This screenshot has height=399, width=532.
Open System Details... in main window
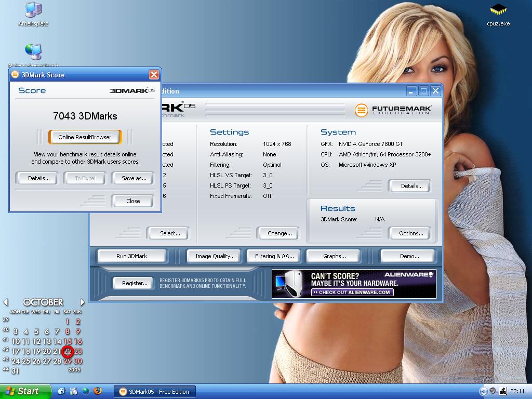pos(411,186)
